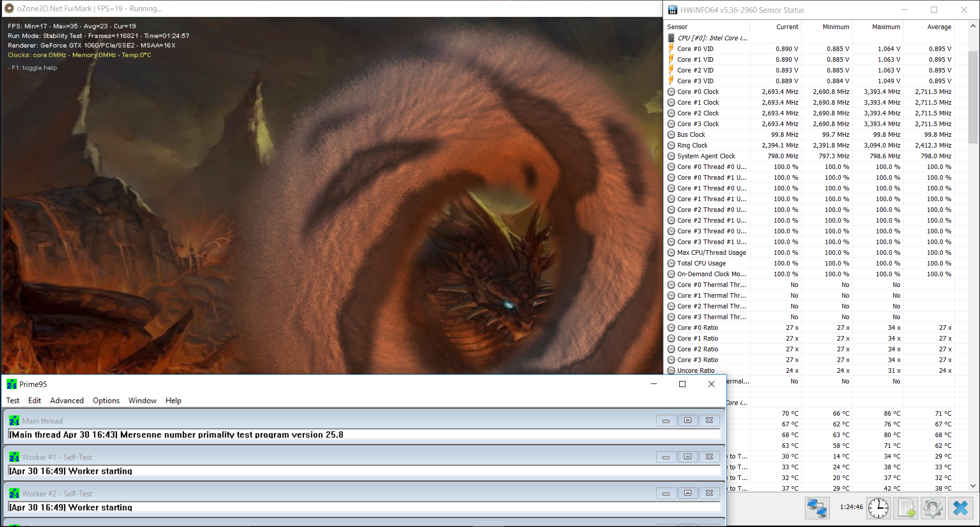
Task: Select the Core #1 Ratio sensor row
Action: tap(816, 338)
